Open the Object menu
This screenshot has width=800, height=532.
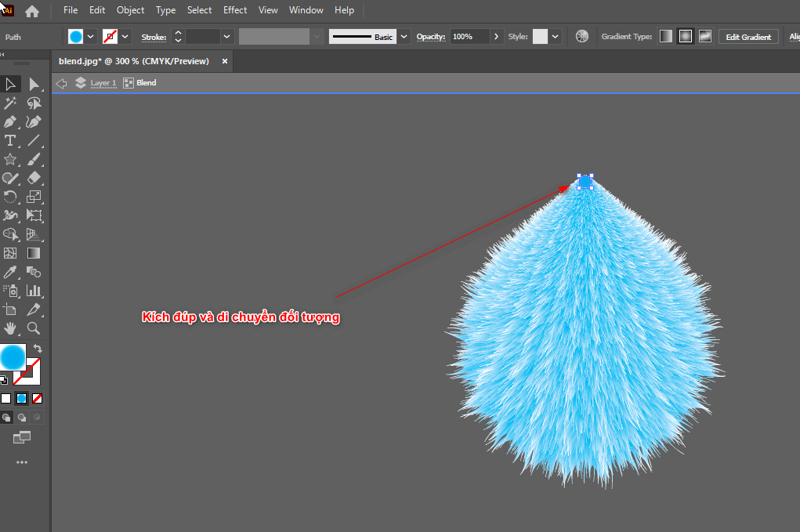[x=130, y=10]
